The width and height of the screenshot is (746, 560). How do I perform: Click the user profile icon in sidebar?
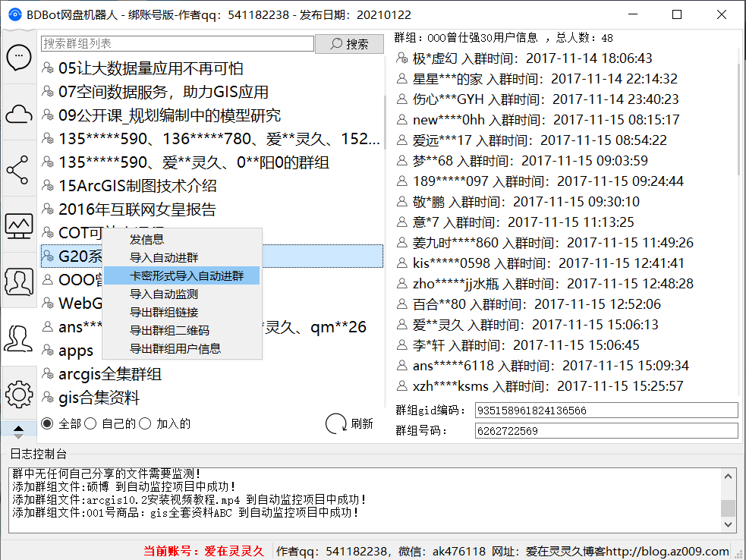point(18,338)
